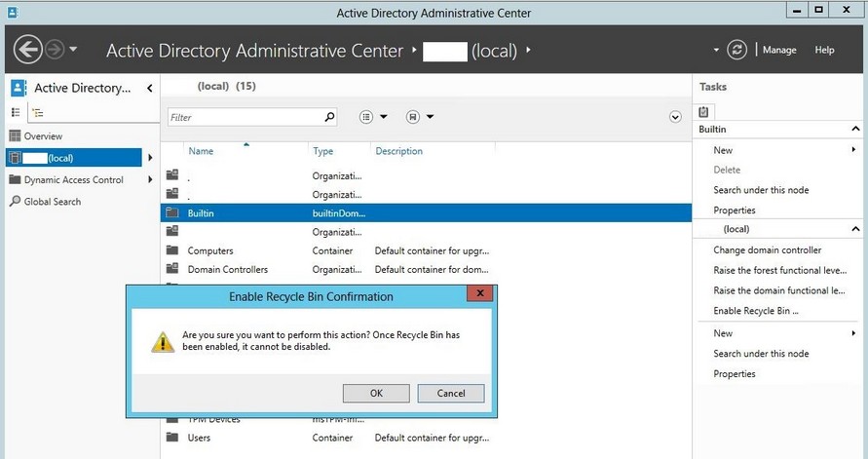Screen dimensions: 868x459
Task: Switch navigation pane to tree view
Action: point(38,113)
